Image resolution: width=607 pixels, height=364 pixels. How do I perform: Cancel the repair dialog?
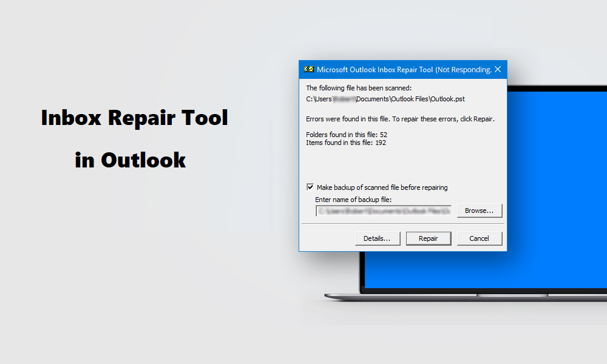480,238
